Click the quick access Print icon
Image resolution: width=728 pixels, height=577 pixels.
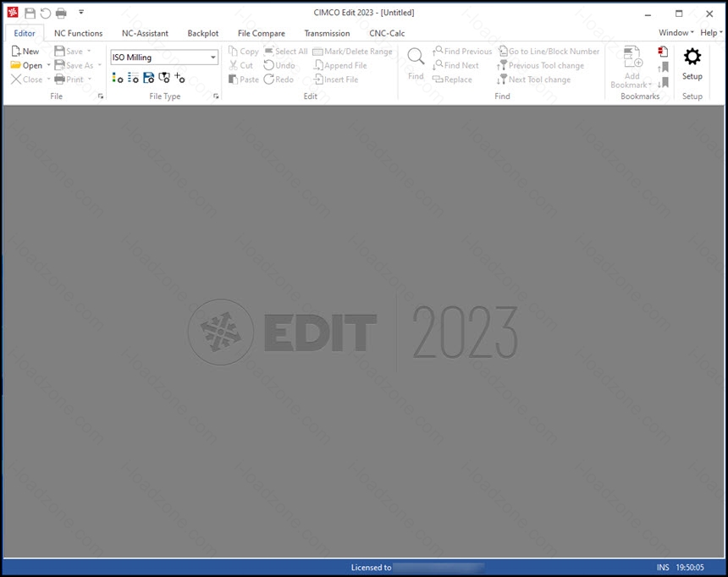tap(61, 13)
